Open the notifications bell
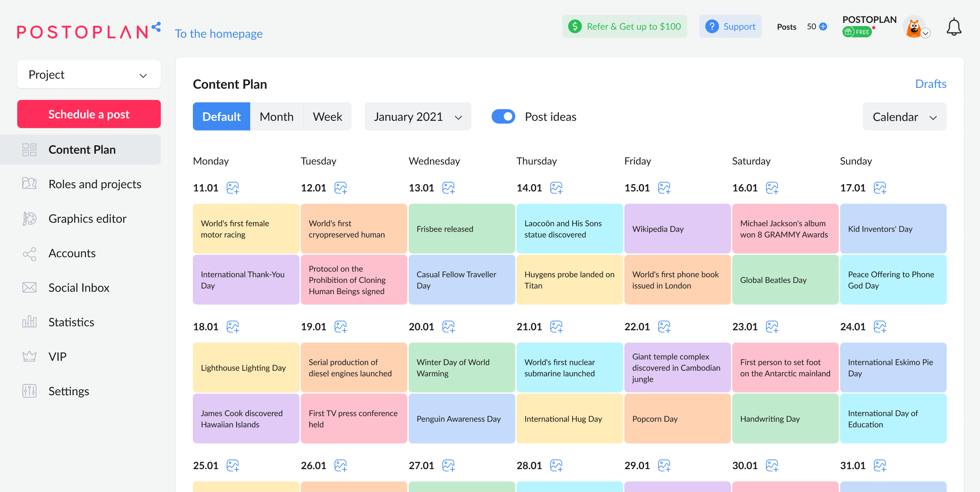Viewport: 980px width, 492px height. tap(954, 27)
